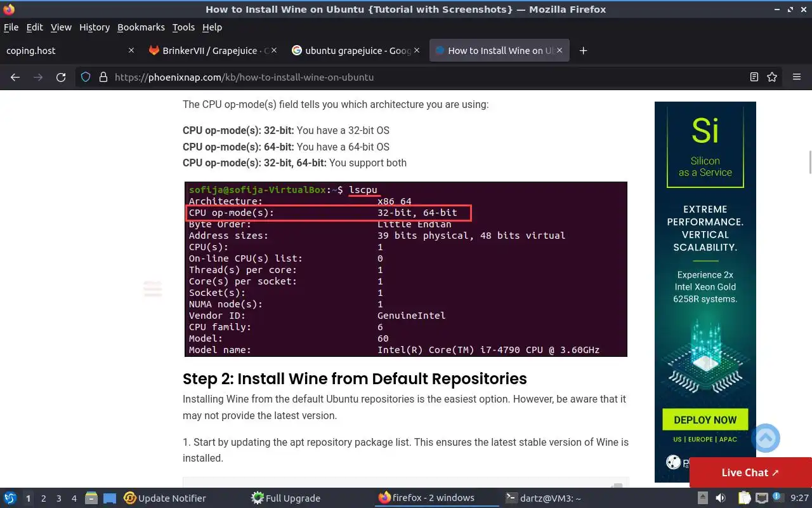Go back to the previous page
The width and height of the screenshot is (812, 508).
[15, 77]
